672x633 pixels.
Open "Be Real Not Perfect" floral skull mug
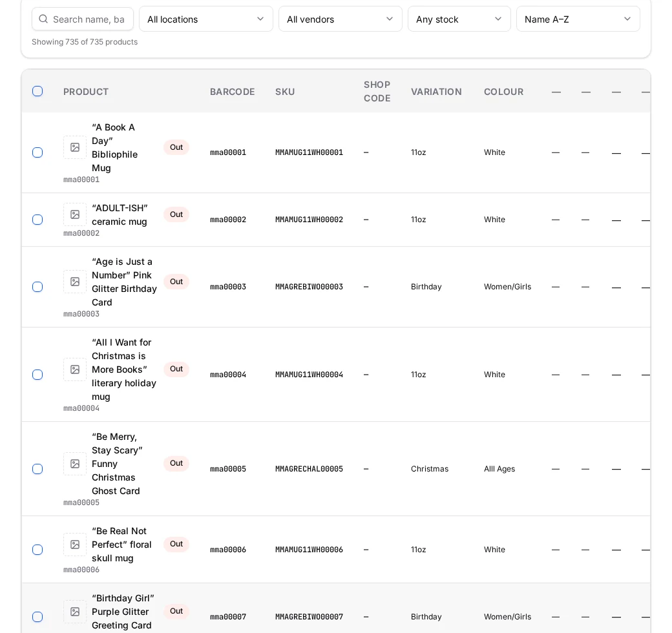click(x=121, y=545)
